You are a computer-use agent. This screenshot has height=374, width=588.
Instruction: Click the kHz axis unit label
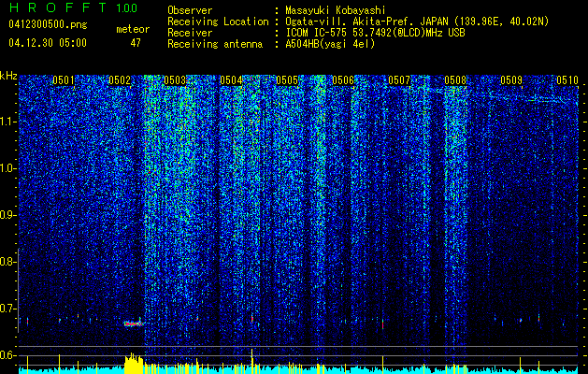pos(9,76)
